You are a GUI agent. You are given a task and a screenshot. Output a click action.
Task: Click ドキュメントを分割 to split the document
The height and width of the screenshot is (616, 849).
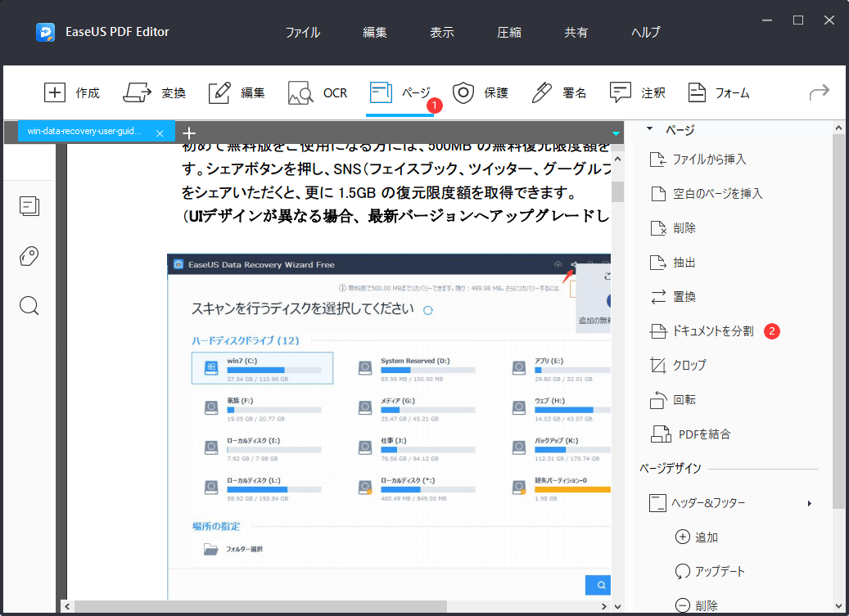click(713, 330)
